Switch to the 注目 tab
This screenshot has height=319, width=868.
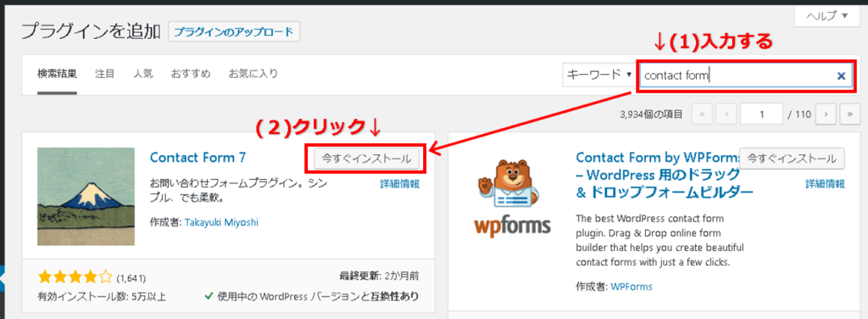point(104,74)
